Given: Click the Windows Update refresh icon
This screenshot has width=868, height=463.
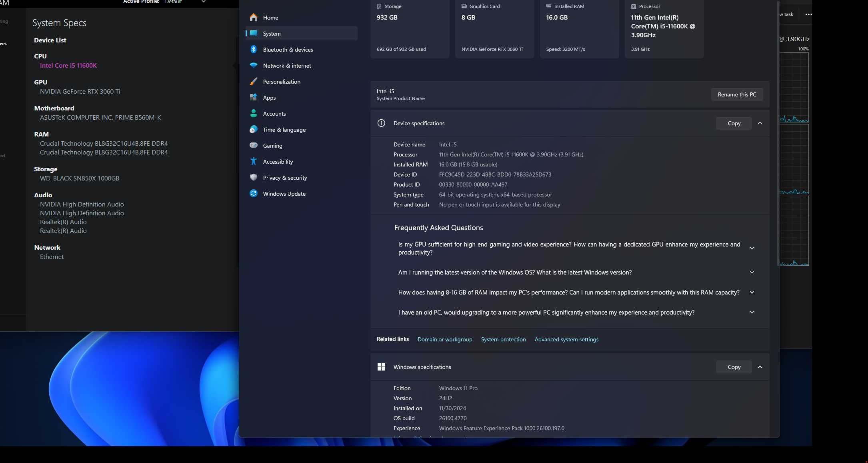Looking at the screenshot, I should click(x=253, y=193).
